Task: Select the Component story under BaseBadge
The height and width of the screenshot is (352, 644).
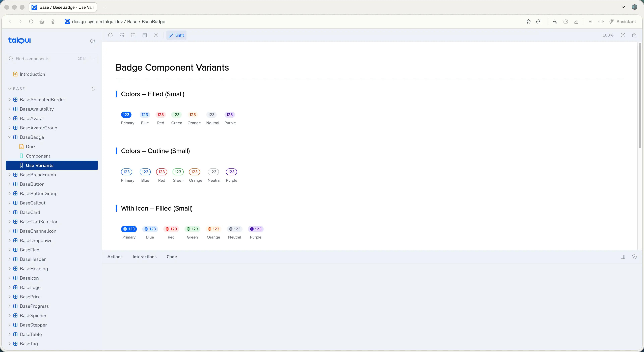Action: (x=38, y=156)
